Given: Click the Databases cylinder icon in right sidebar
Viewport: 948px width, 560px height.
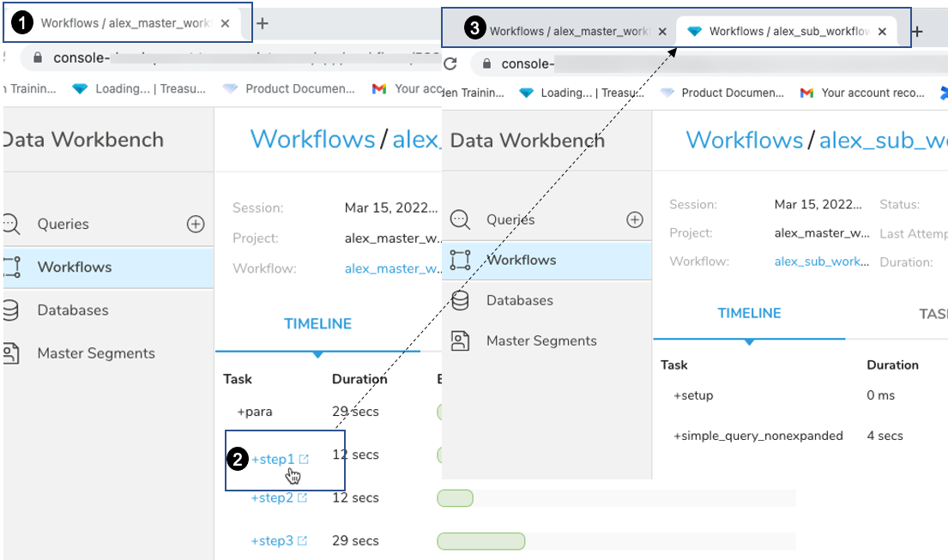Looking at the screenshot, I should click(x=461, y=300).
